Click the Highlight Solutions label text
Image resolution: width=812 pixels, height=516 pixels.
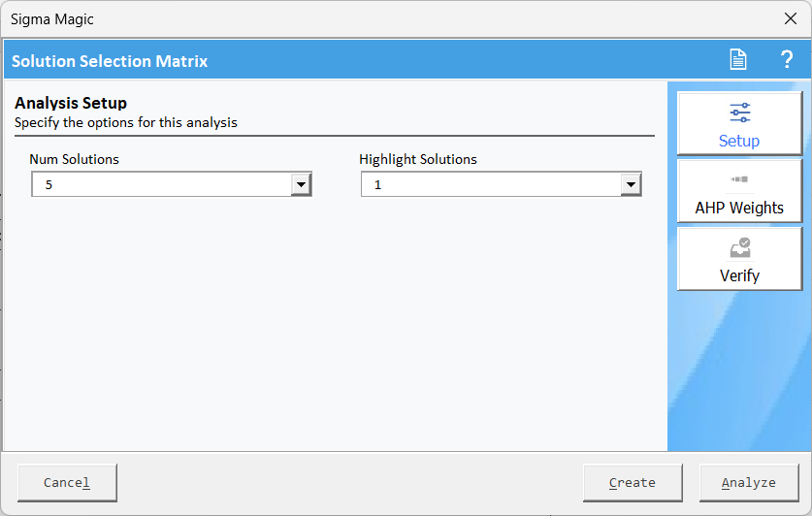[418, 159]
